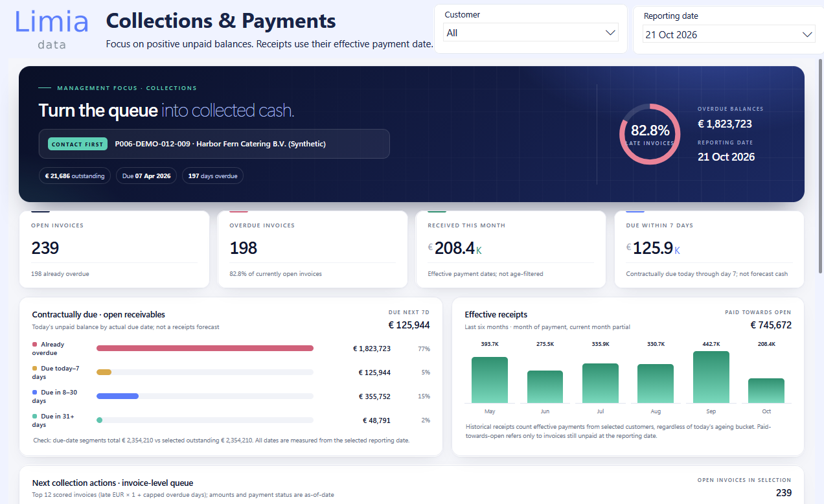Click the Jun receipts bar
The height and width of the screenshot is (504, 824).
545,387
